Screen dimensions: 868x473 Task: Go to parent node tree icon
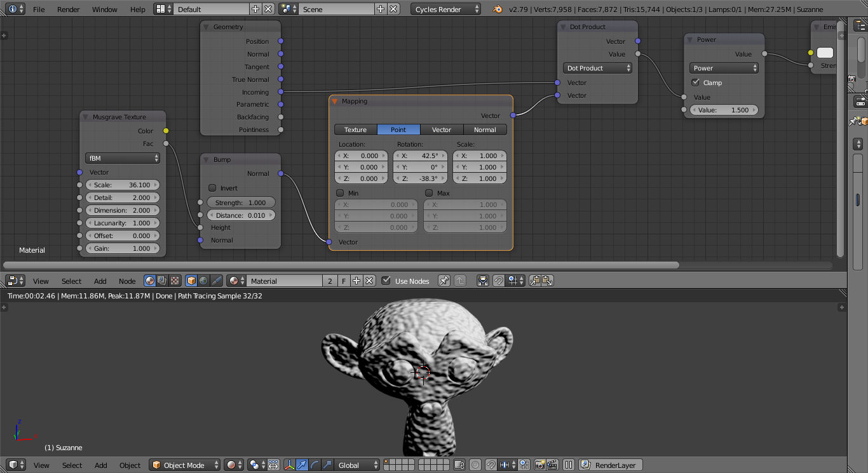[460, 281]
